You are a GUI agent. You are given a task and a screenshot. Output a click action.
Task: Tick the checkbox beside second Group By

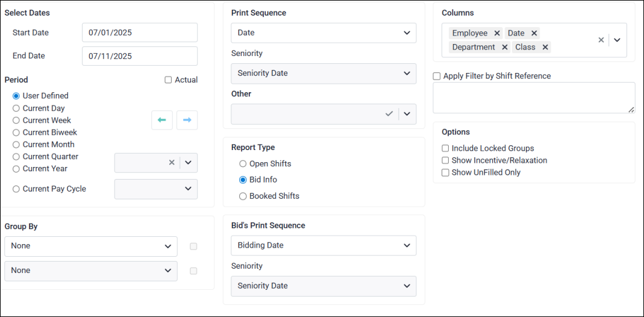[x=193, y=271]
